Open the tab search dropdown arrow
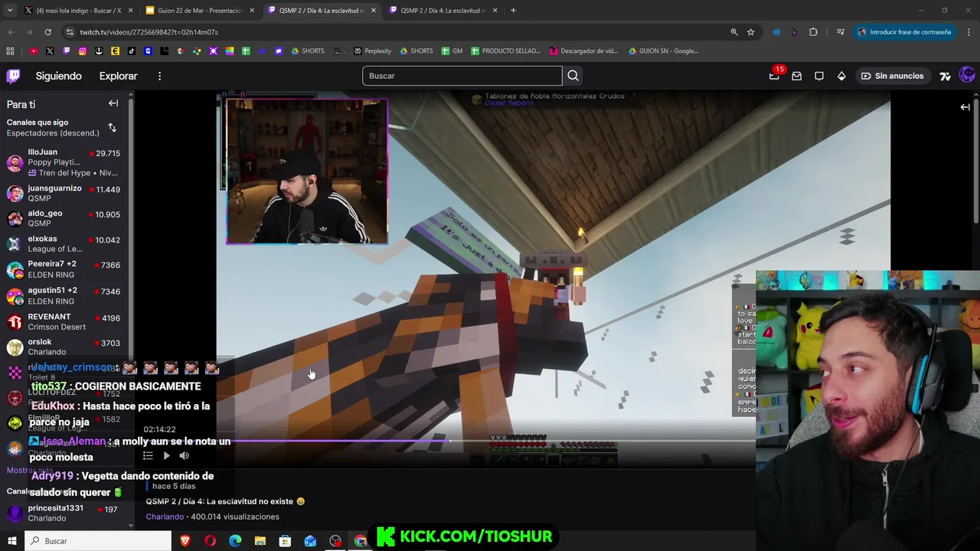 (10, 11)
